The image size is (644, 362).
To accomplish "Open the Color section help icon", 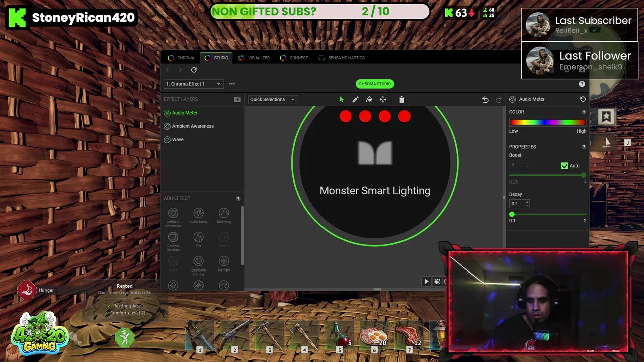I will pyautogui.click(x=584, y=112).
